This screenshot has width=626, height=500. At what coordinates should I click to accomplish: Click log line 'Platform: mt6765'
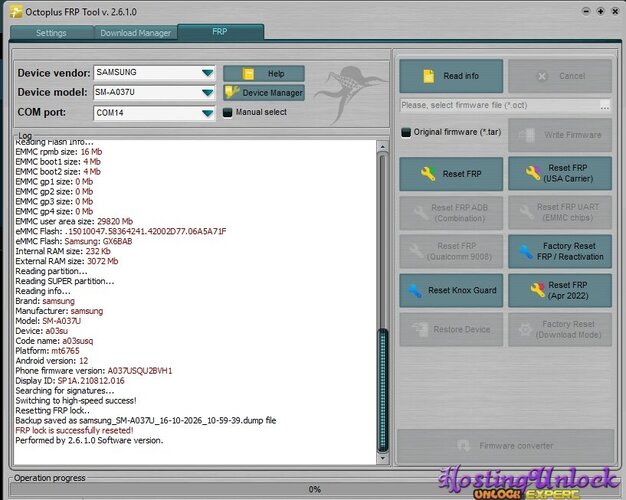tap(48, 351)
